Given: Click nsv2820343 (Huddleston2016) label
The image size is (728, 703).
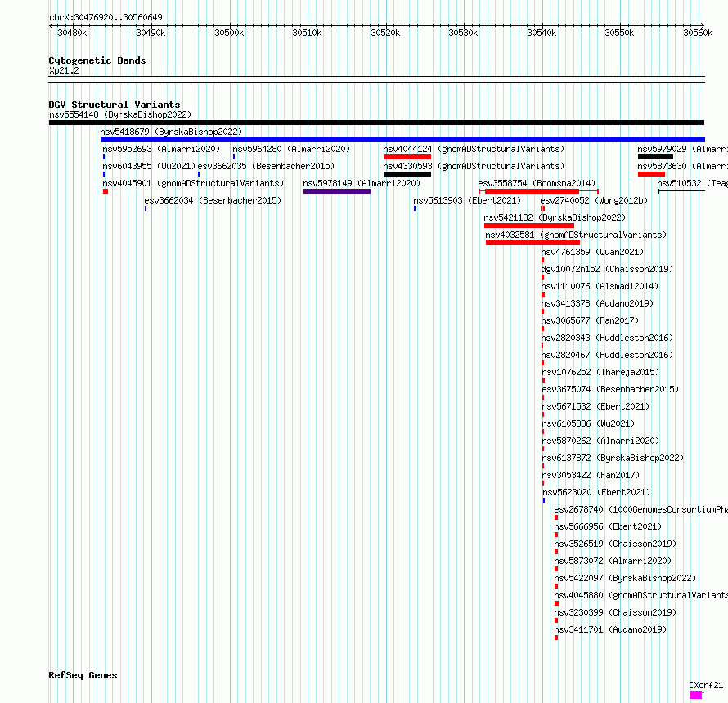Looking at the screenshot, I should [x=607, y=338].
